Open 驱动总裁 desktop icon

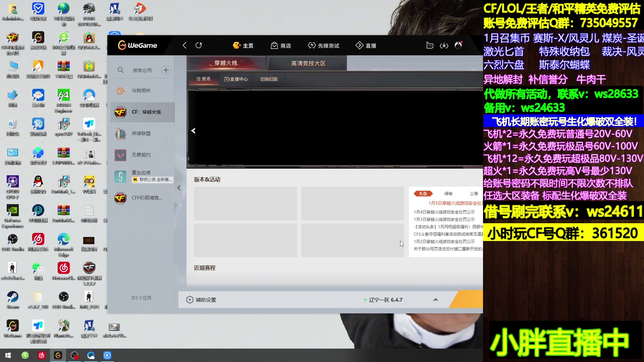coord(38,127)
